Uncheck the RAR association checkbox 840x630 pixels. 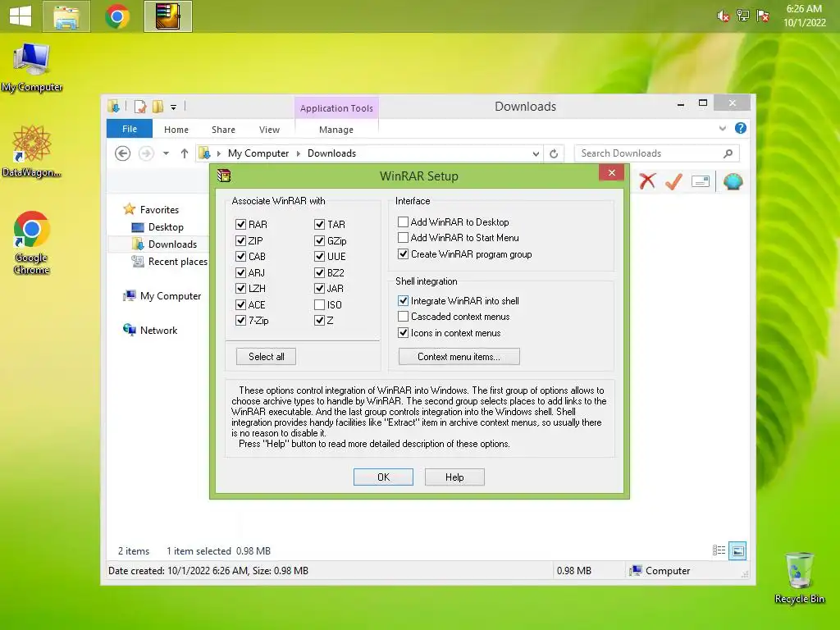tap(241, 225)
